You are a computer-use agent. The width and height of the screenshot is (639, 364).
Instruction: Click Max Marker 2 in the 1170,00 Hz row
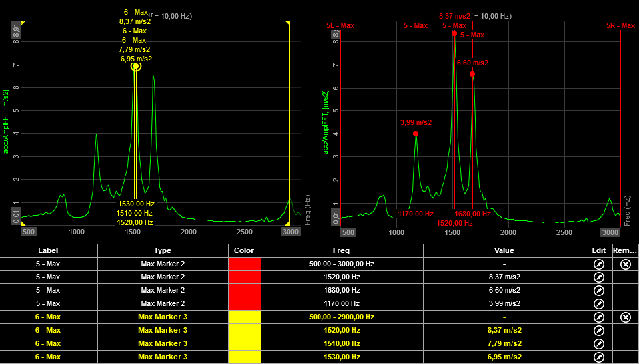point(163,303)
